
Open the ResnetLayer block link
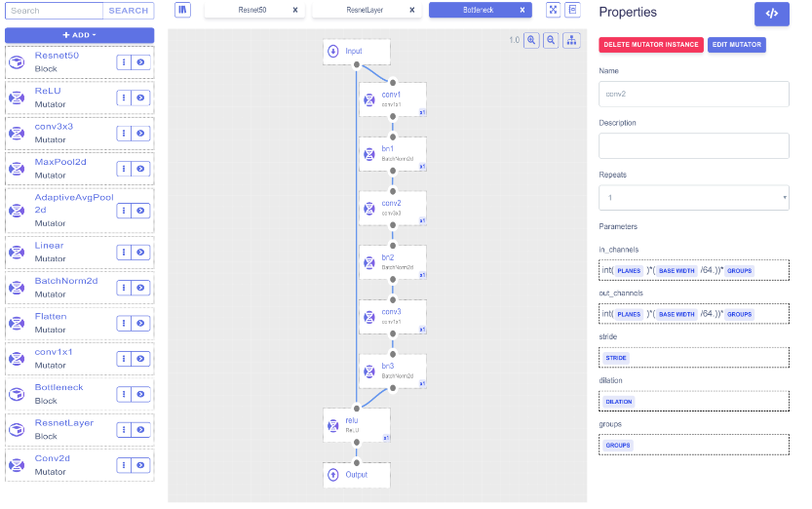[64, 423]
